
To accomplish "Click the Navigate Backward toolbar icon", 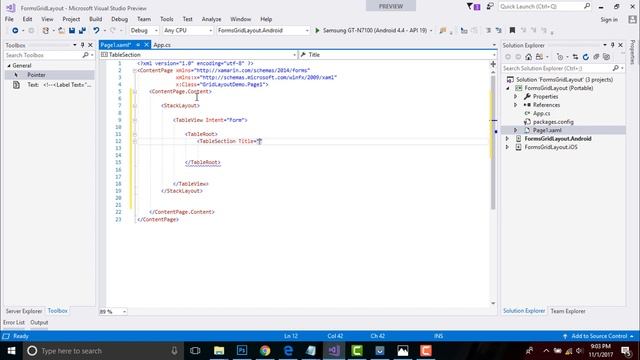I will 15,31.
